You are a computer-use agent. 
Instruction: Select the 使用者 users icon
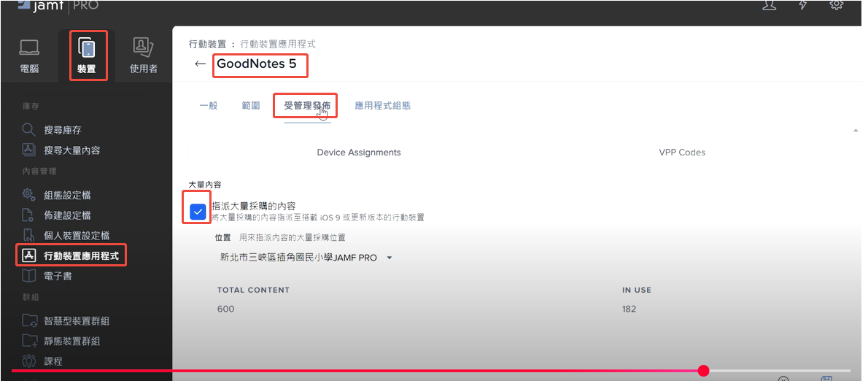(x=143, y=55)
